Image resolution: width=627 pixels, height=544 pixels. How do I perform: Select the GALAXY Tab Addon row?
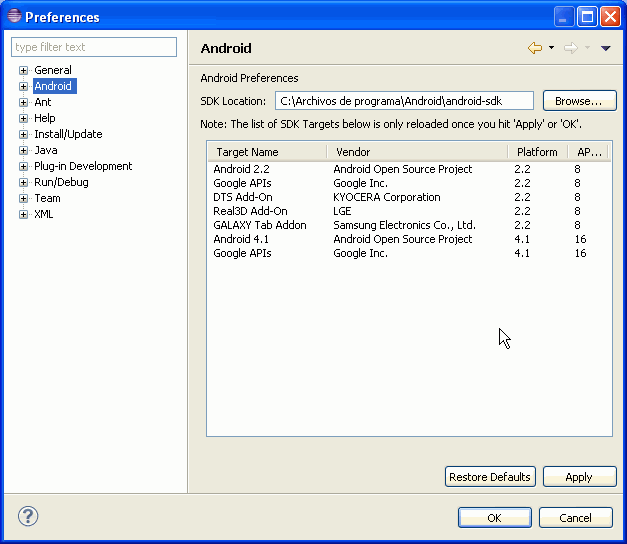(x=409, y=225)
